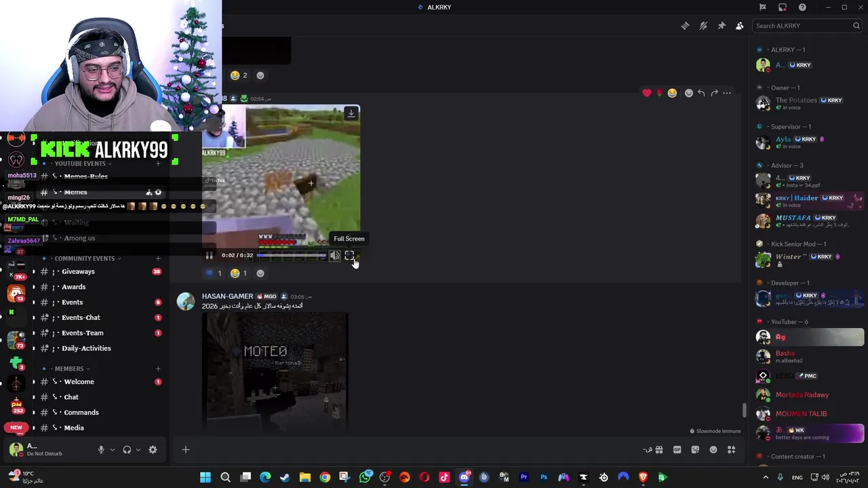This screenshot has width=868, height=488.
Task: Click the plus attachment button in message bar
Action: coord(185,449)
